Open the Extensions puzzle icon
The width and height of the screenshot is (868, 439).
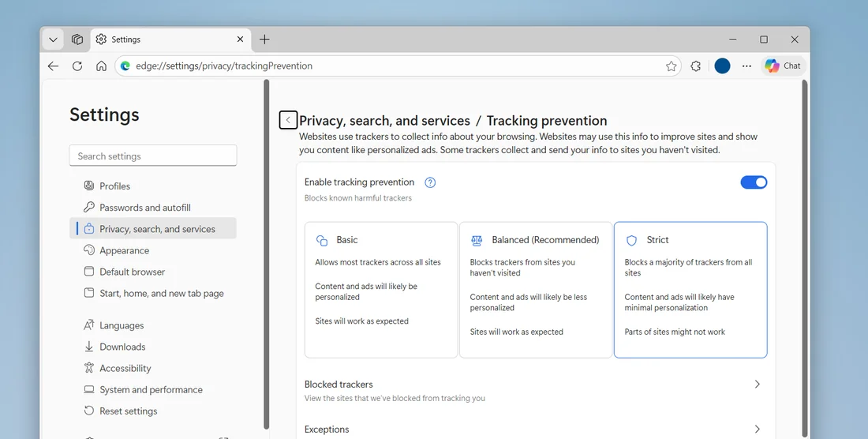click(x=696, y=66)
